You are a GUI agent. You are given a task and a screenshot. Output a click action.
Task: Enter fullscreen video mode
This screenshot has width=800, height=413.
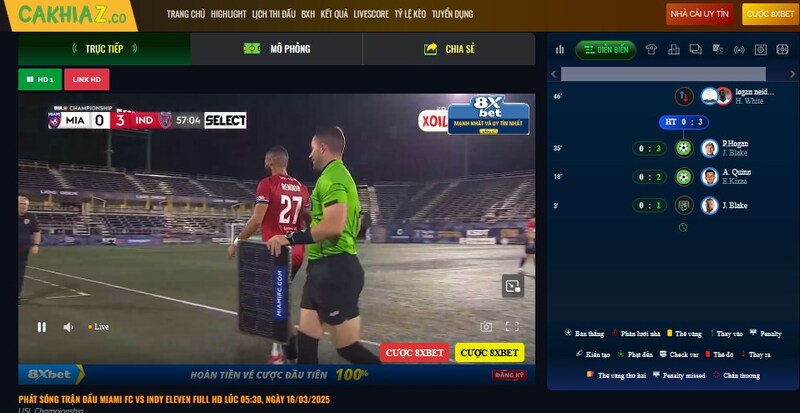click(x=512, y=327)
